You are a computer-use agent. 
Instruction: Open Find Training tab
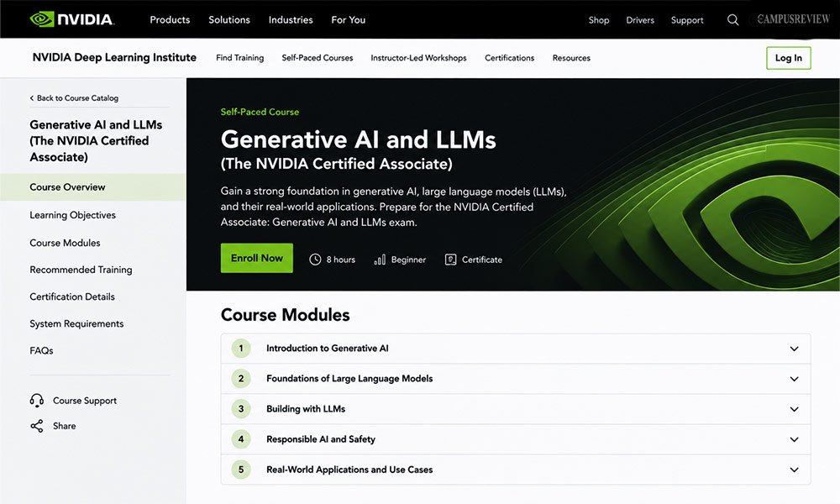pos(240,57)
